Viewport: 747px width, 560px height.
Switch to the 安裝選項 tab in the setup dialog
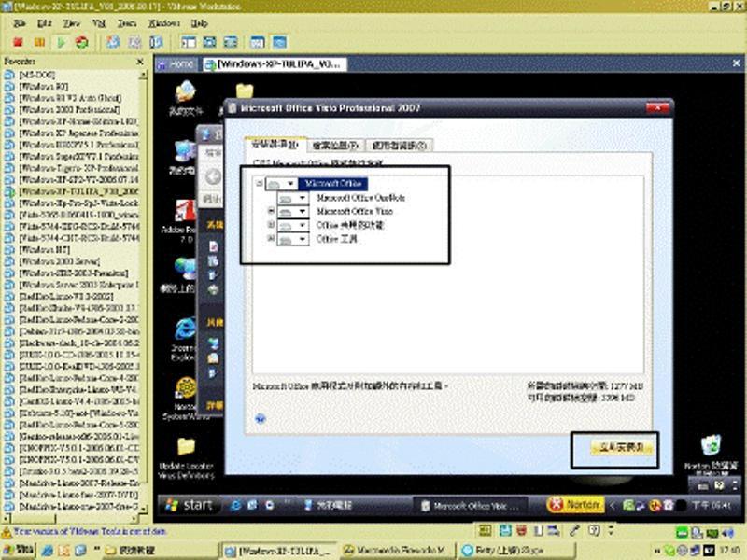click(x=275, y=145)
